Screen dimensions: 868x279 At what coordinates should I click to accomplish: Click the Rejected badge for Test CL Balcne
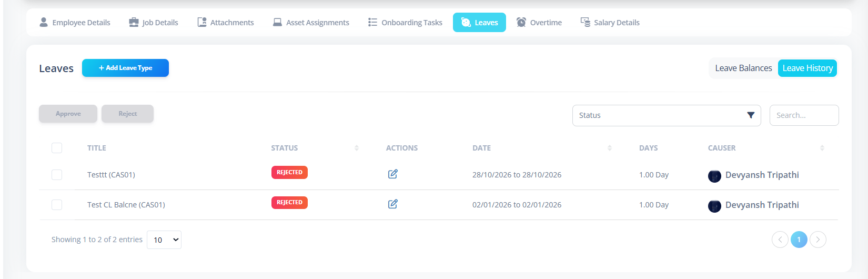(x=289, y=202)
